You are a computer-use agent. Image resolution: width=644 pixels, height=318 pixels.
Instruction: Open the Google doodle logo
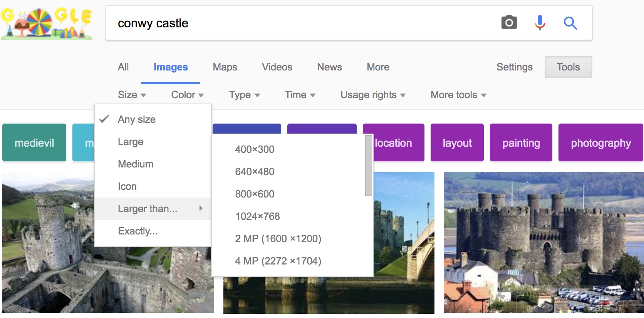46,23
